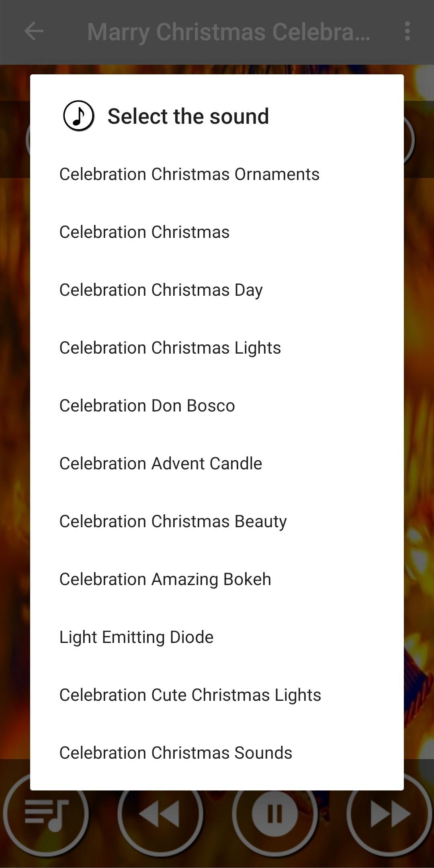Tap the fast-forward playback button

click(389, 813)
